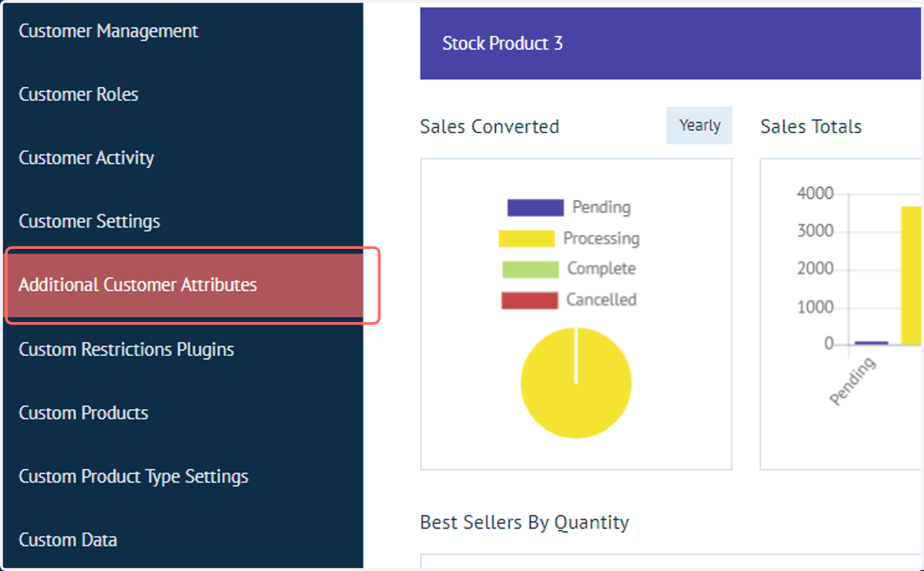Toggle the Pending legend swatch
This screenshot has height=571, width=924.
click(535, 207)
